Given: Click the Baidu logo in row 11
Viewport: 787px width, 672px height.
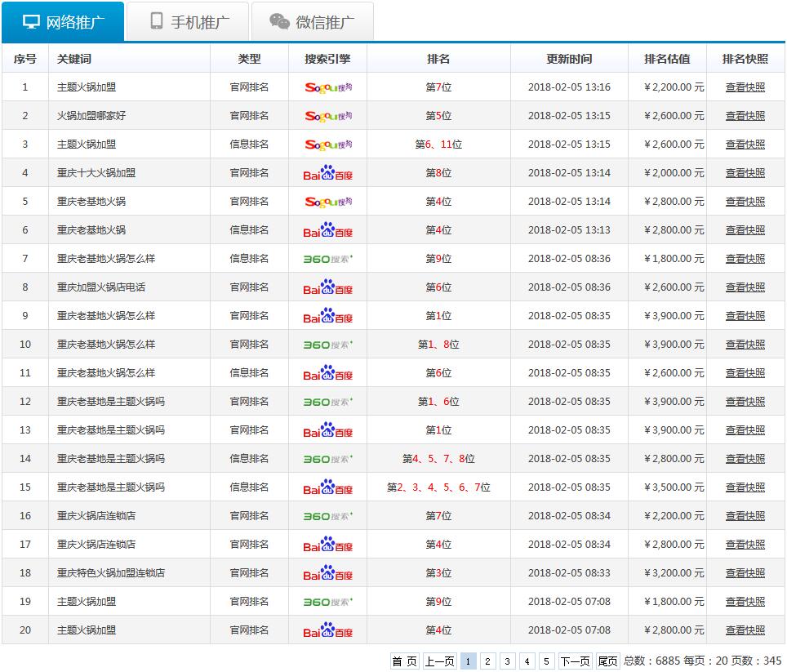Looking at the screenshot, I should [x=327, y=373].
